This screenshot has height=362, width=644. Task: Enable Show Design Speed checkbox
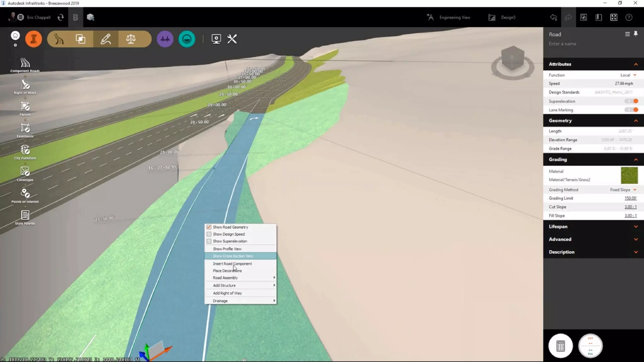pos(209,234)
